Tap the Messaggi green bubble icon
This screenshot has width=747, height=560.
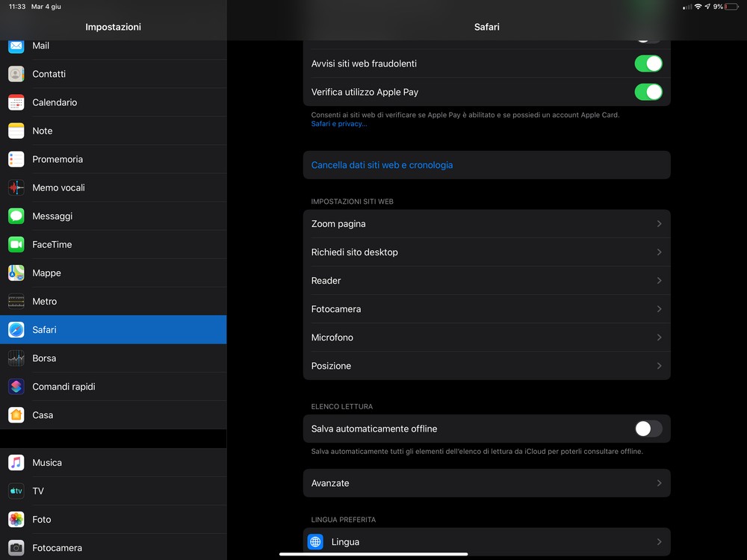(x=16, y=217)
